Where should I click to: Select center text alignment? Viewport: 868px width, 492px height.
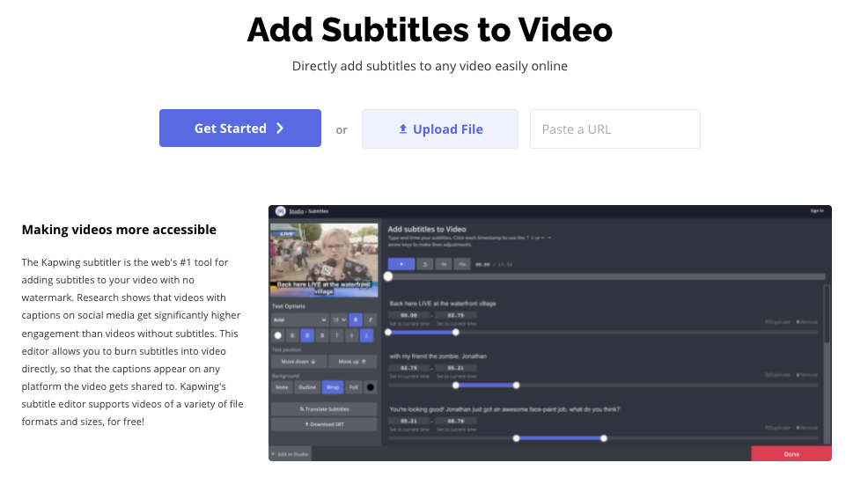[x=307, y=335]
